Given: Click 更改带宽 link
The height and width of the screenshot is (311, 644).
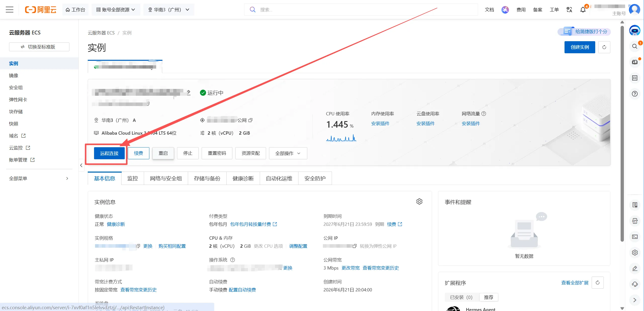Looking at the screenshot, I should click(x=351, y=268).
